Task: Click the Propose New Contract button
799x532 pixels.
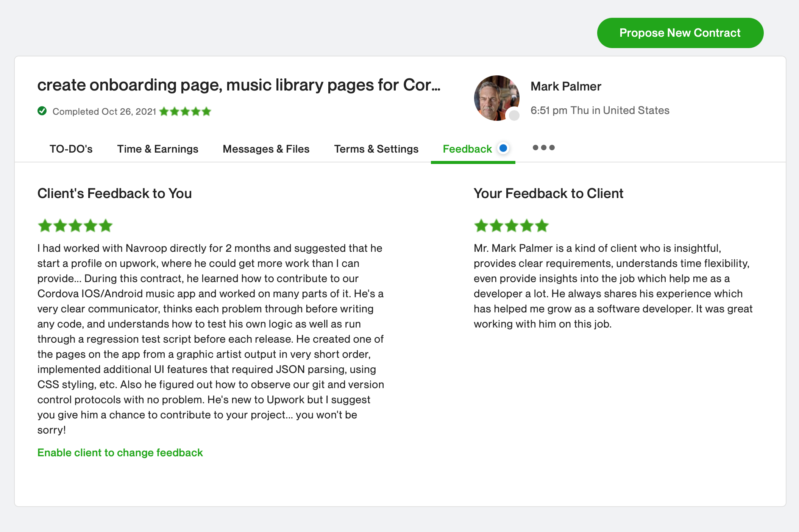Action: point(680,33)
